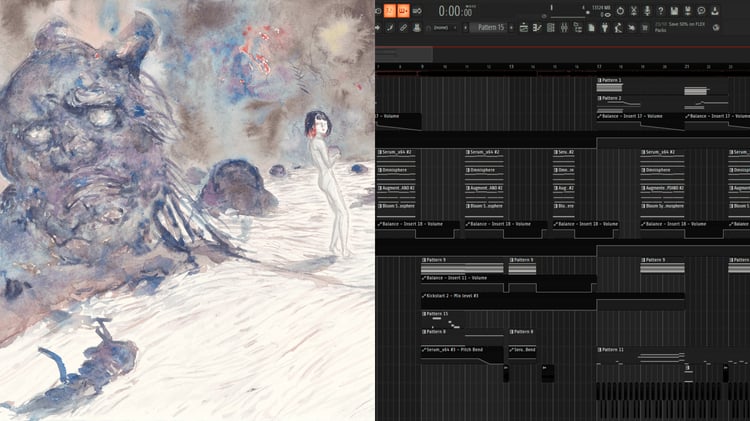Screen dimensions: 750x421
Task: Click the playlist overview scroll handle
Action: pyautogui.click(x=404, y=54)
